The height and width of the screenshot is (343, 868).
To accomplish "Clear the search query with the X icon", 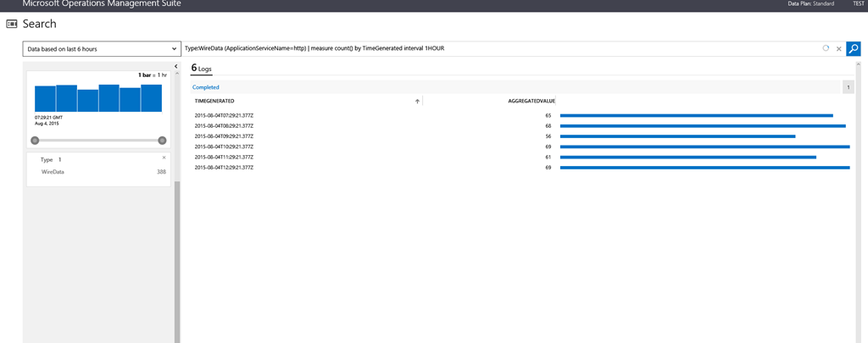I will 838,49.
